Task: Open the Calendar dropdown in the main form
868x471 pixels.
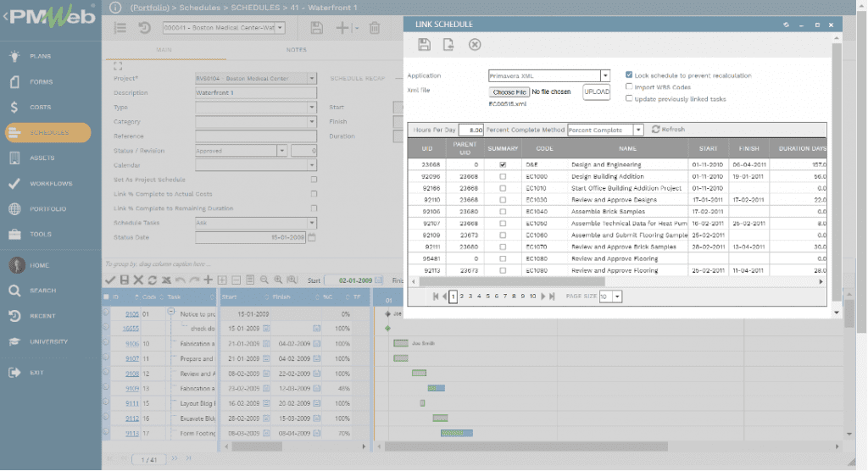Action: point(312,165)
